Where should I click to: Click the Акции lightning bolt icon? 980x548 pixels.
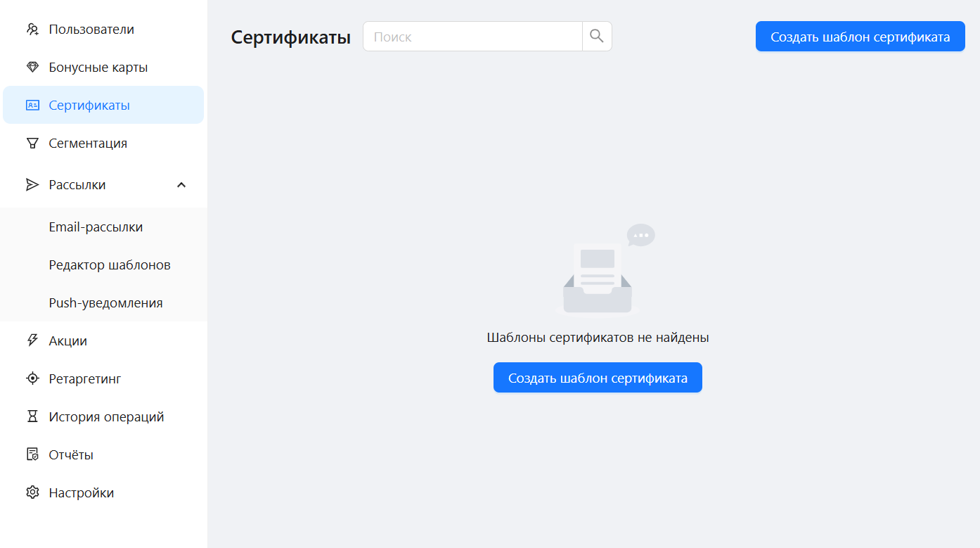[x=32, y=341]
